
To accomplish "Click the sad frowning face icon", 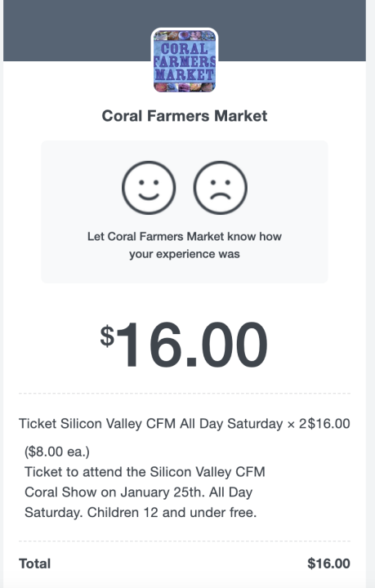I will (x=220, y=188).
